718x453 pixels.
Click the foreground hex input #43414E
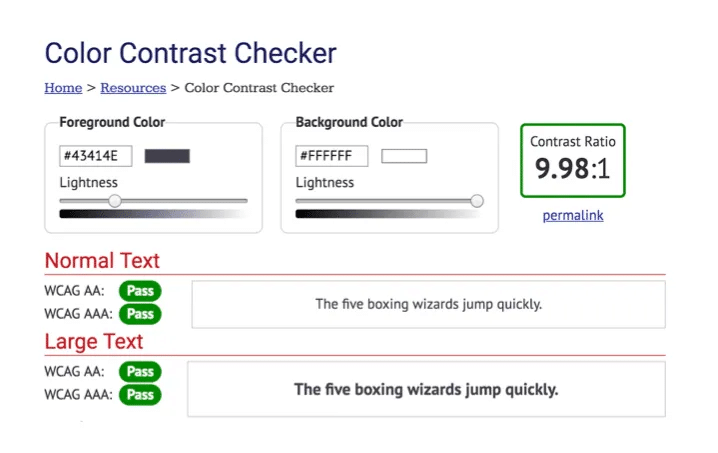coord(96,156)
